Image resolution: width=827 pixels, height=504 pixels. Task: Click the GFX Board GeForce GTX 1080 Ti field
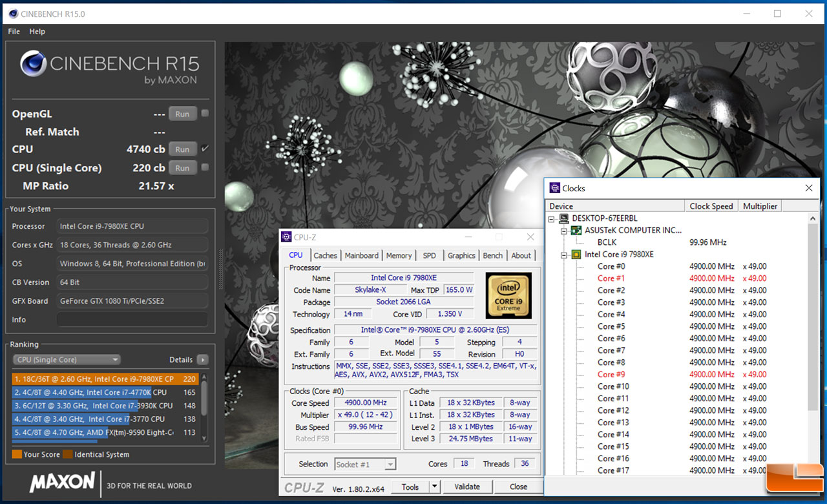point(132,300)
